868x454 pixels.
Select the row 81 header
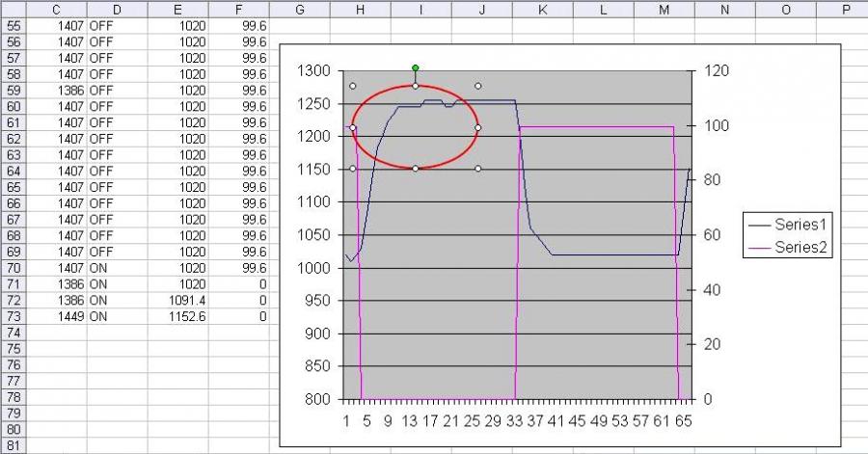[x=14, y=445]
